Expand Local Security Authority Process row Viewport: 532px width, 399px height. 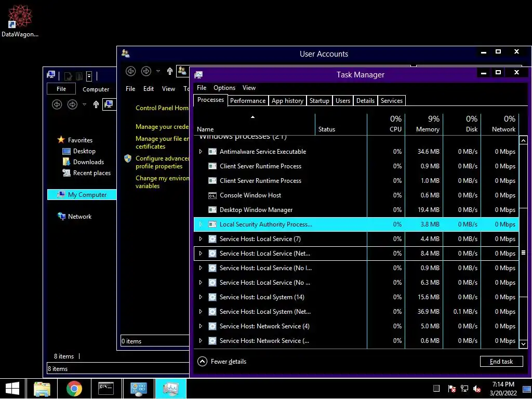point(201,224)
